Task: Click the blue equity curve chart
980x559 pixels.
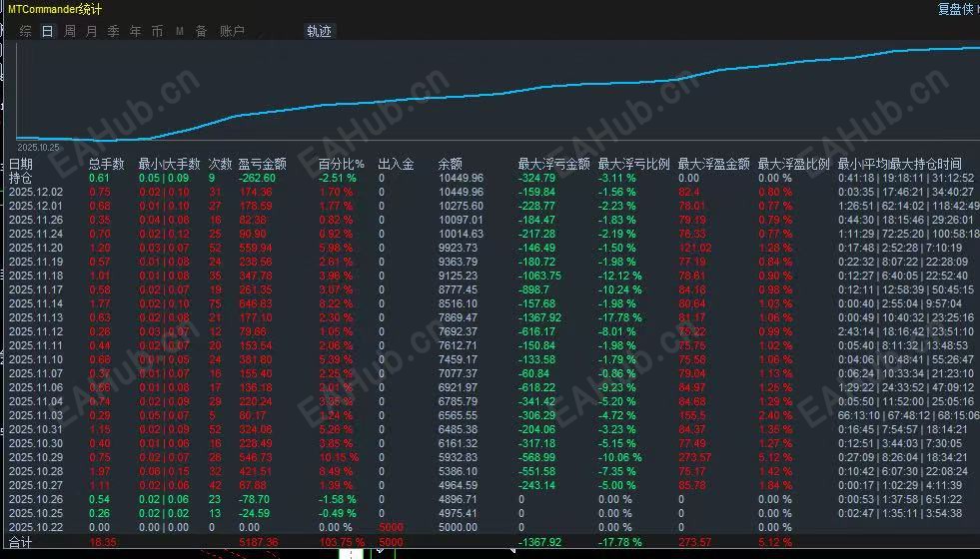Action: [497, 92]
